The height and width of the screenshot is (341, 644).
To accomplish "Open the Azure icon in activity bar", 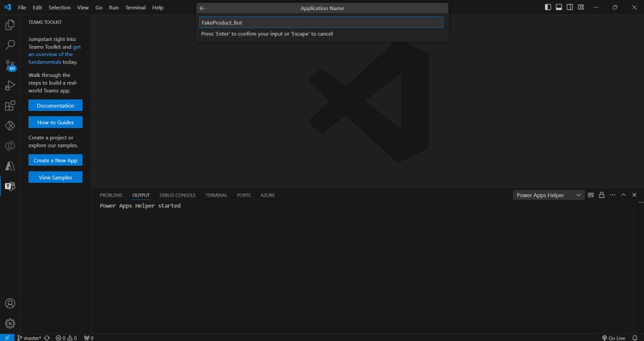I will pyautogui.click(x=10, y=166).
